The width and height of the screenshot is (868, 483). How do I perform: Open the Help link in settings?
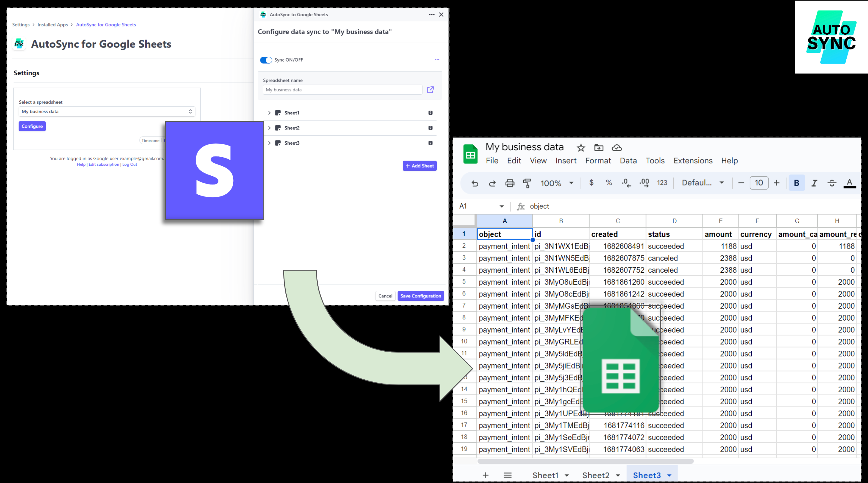(x=81, y=165)
